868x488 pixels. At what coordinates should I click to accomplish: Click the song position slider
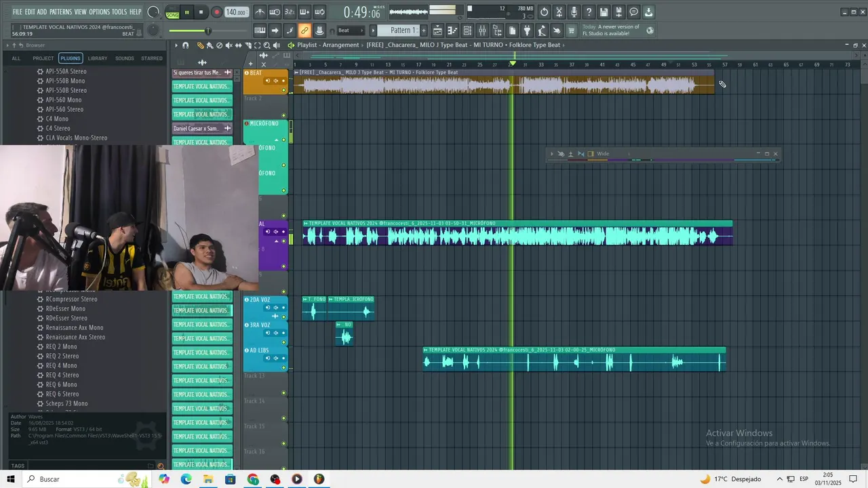[x=208, y=30]
